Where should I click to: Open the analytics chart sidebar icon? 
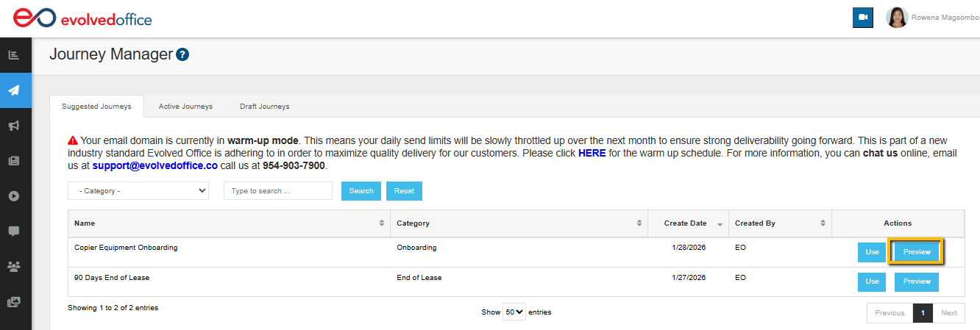[x=14, y=55]
